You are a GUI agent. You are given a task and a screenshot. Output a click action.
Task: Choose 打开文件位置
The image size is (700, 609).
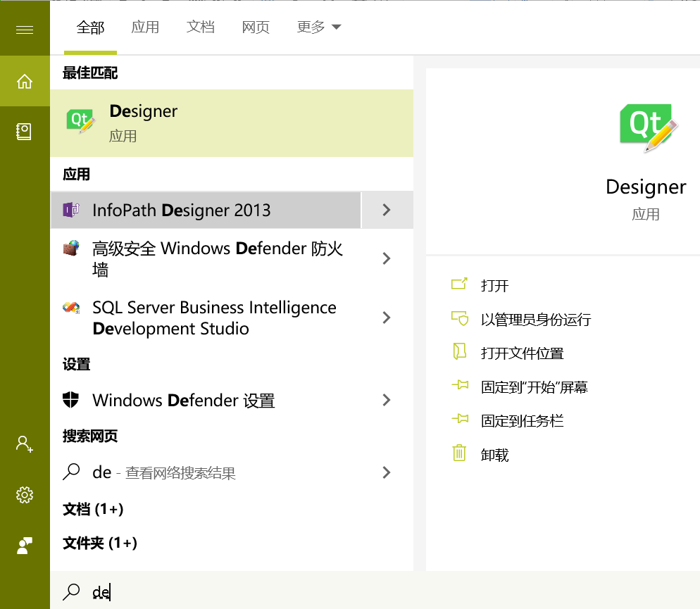[x=522, y=353]
